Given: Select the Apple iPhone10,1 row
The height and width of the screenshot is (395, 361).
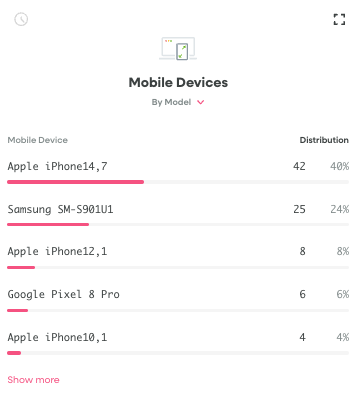Looking at the screenshot, I should pos(178,343).
